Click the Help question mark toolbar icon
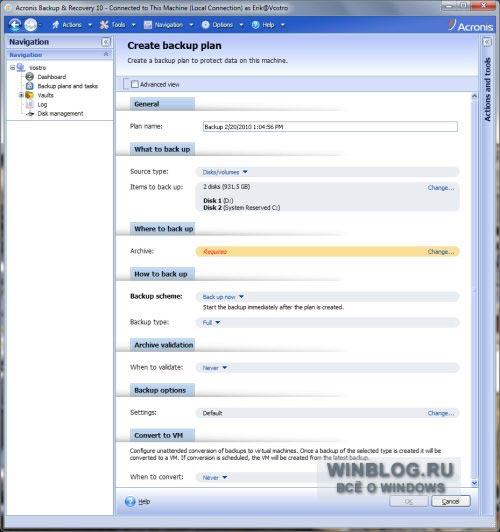 pyautogui.click(x=256, y=25)
